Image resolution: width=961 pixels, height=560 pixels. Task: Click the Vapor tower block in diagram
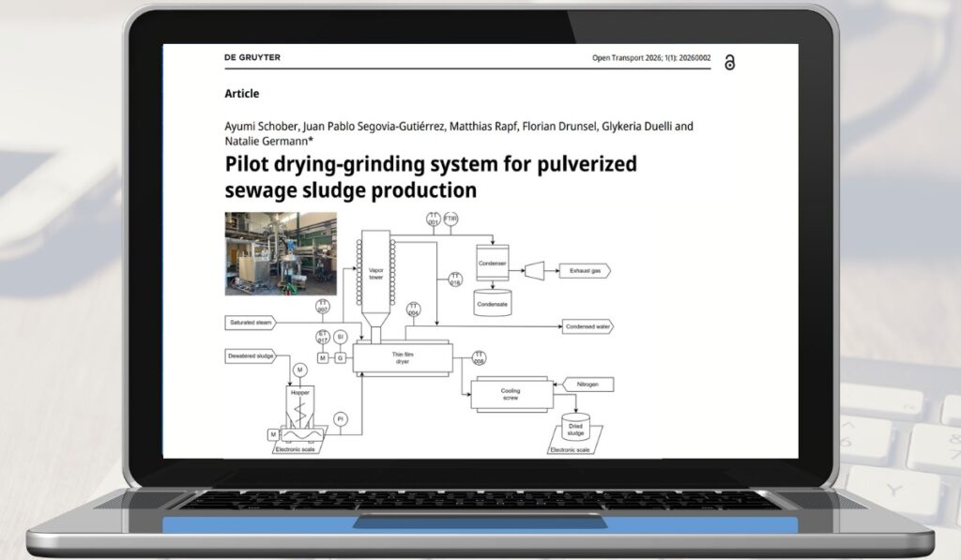[375, 272]
